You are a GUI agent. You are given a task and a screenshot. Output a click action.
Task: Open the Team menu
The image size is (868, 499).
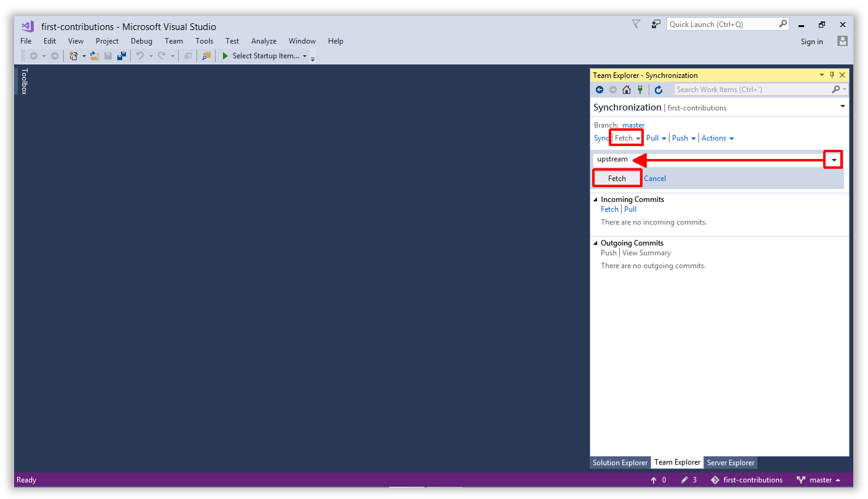174,41
